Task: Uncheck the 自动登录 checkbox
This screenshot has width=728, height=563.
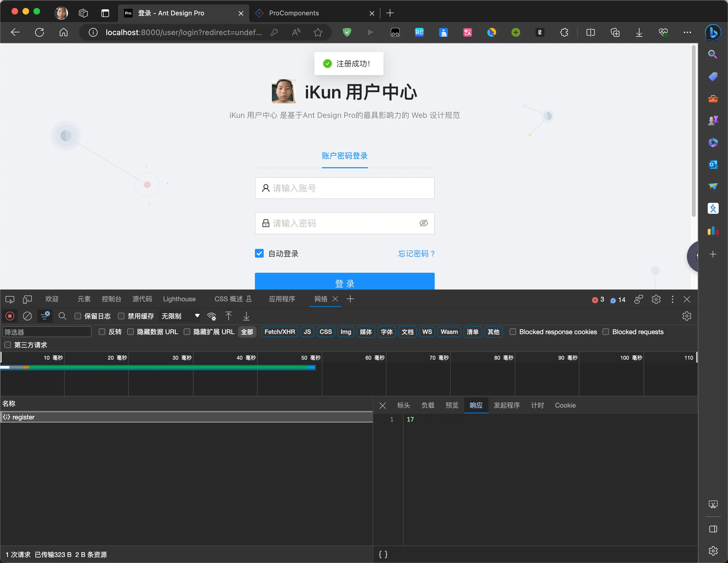Action: [x=259, y=254]
